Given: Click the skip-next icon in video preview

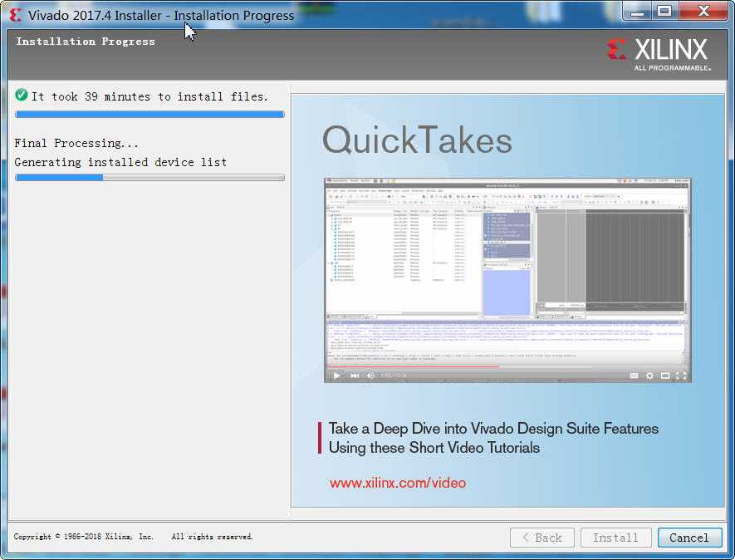Looking at the screenshot, I should (355, 376).
